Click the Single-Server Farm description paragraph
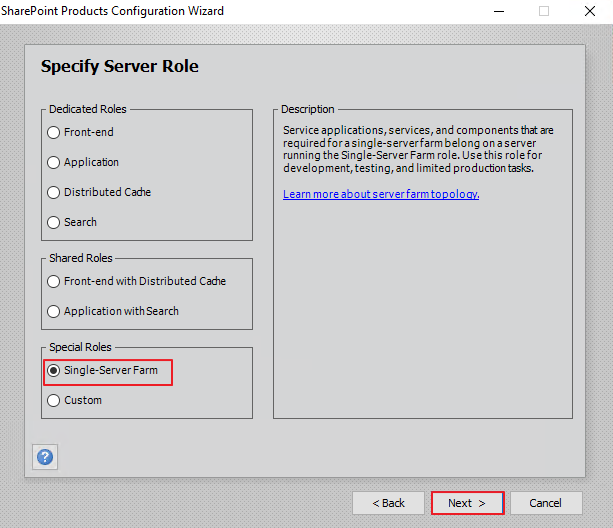The width and height of the screenshot is (613, 528). (418, 149)
